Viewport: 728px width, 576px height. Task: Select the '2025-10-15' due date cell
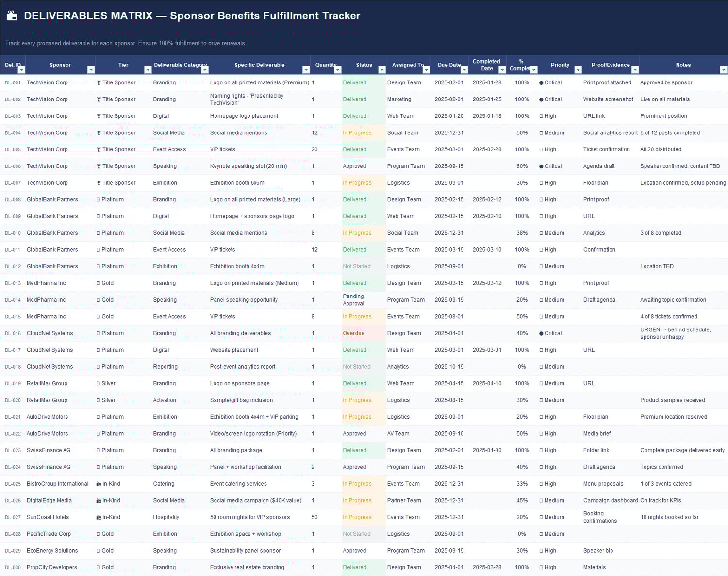[x=449, y=367]
